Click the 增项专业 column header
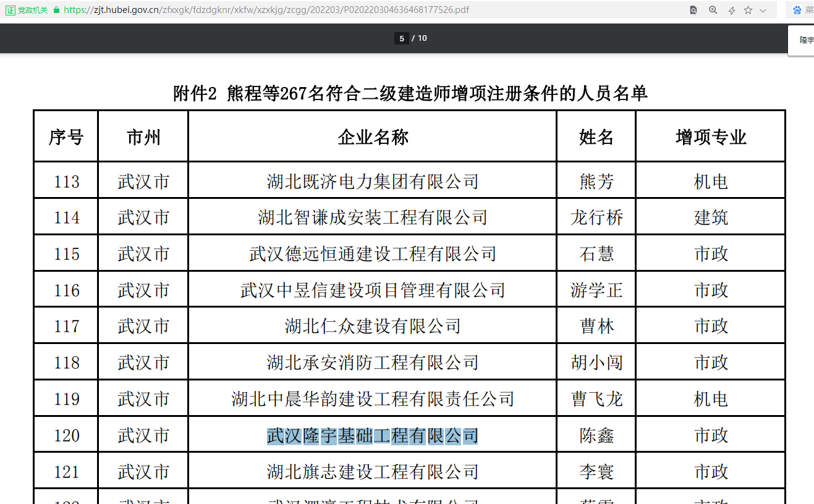The image size is (814, 504). [x=711, y=137]
